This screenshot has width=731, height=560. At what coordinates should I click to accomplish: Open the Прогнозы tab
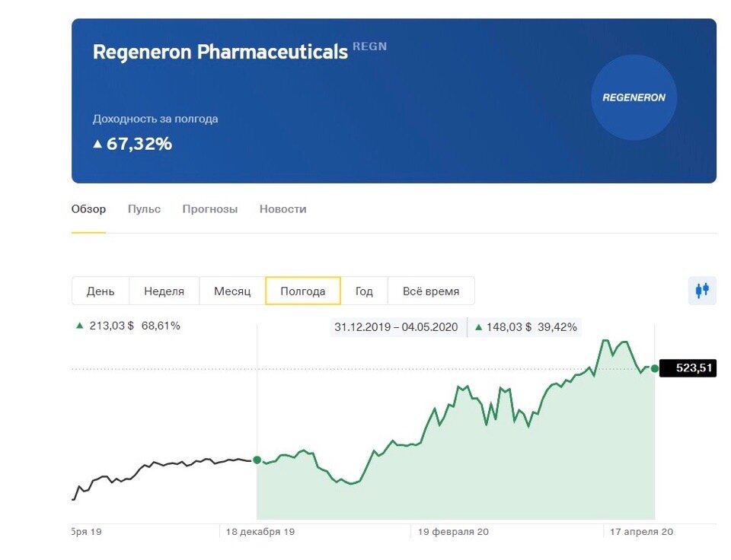pyautogui.click(x=210, y=209)
